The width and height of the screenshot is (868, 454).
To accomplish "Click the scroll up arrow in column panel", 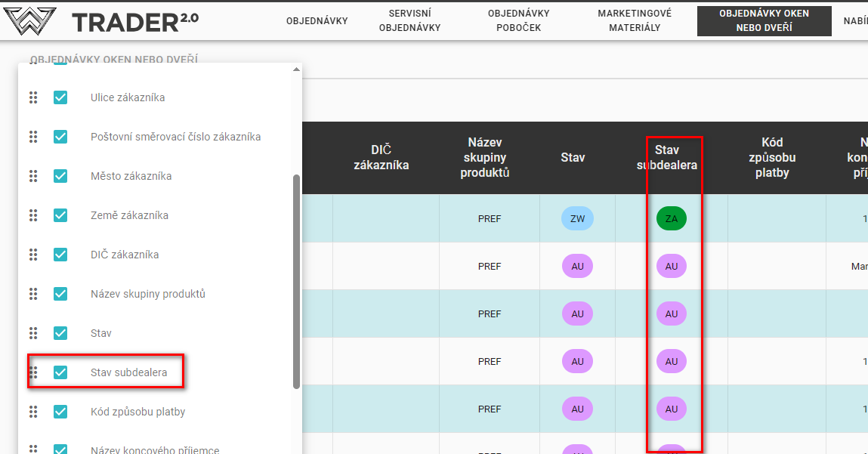I will pyautogui.click(x=296, y=70).
